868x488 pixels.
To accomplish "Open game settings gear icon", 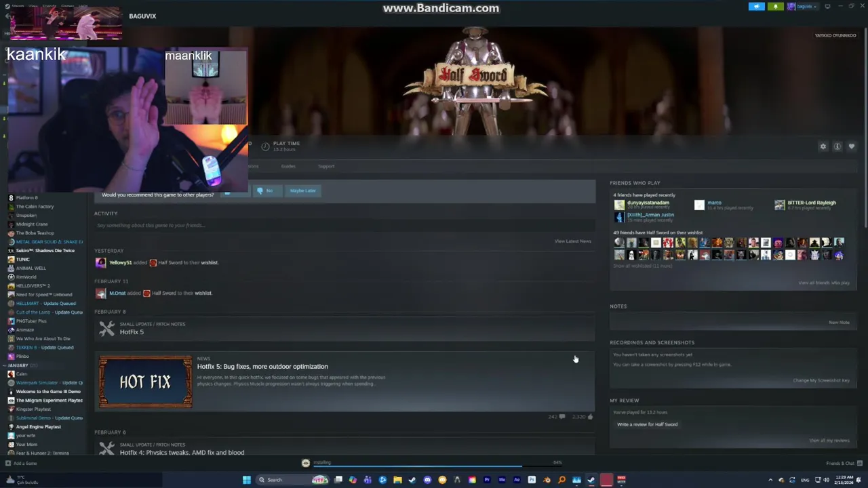I will [823, 146].
